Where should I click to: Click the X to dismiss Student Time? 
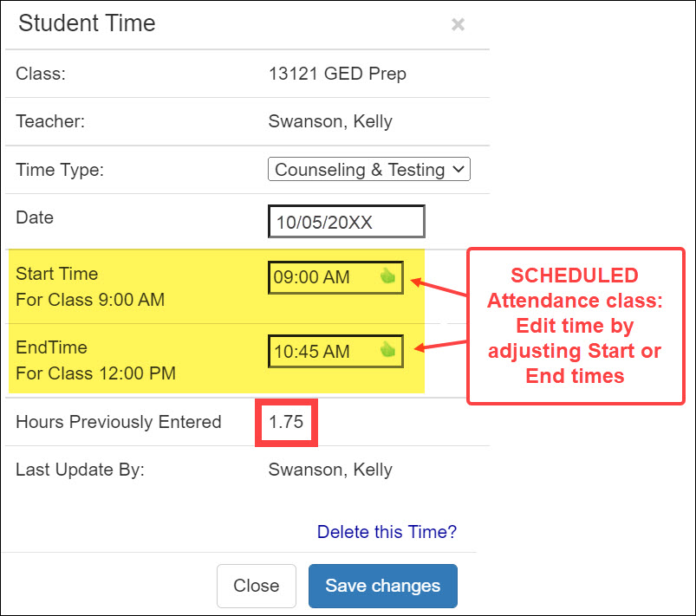458,24
